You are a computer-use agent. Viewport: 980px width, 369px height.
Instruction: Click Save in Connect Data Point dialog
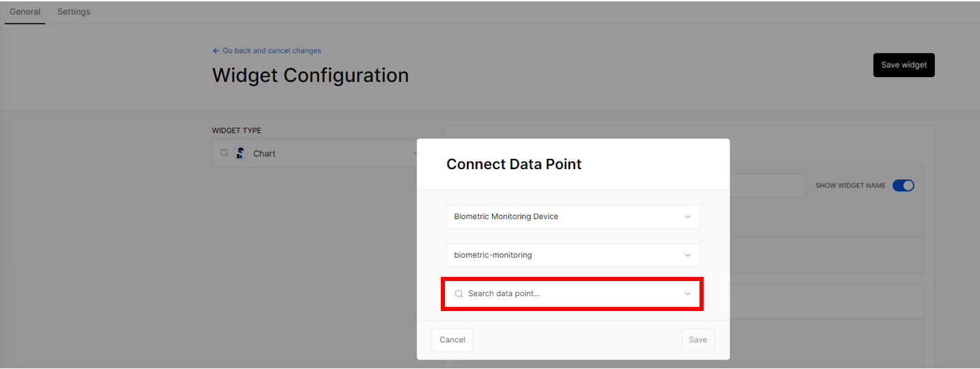coord(698,340)
